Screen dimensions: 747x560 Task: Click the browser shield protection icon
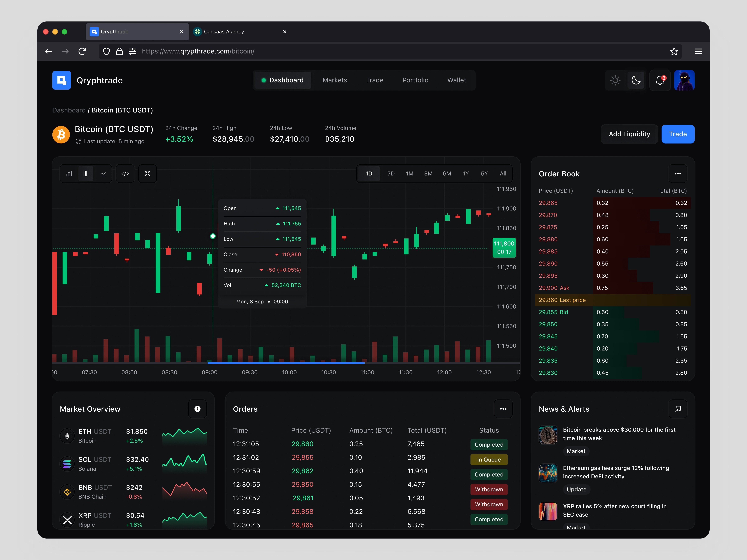106,51
